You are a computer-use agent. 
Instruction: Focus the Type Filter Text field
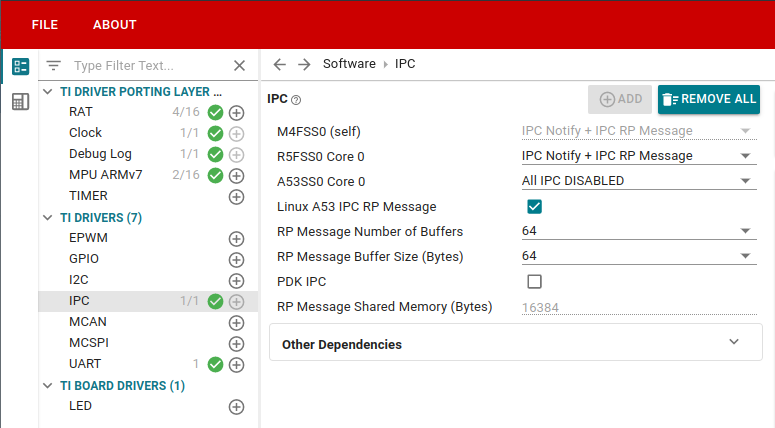(x=148, y=65)
